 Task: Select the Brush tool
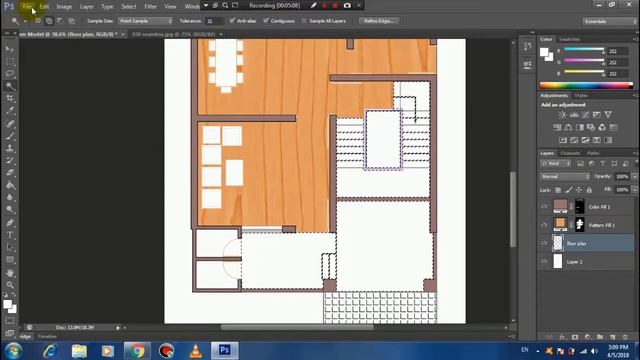tap(10, 136)
